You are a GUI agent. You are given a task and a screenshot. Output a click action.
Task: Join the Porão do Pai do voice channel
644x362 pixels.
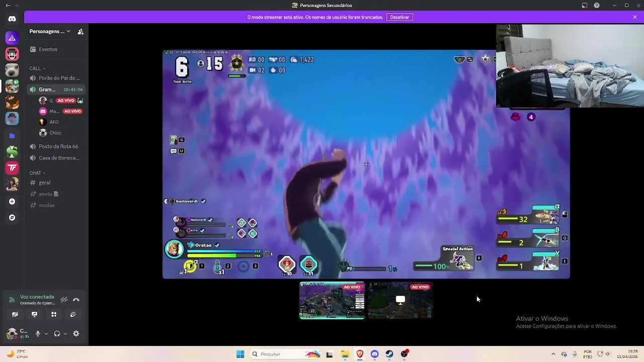point(56,78)
